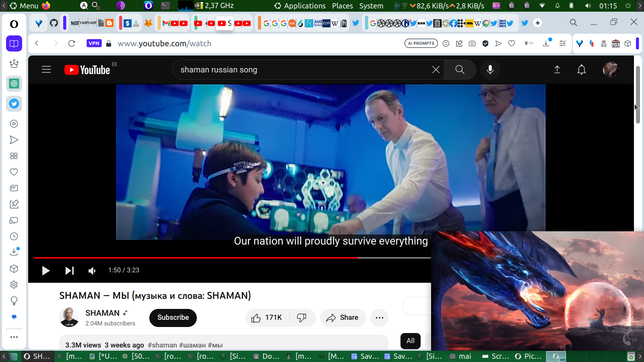Image resolution: width=644 pixels, height=362 pixels.
Task: Open the #мы hashtag link
Action: 215,345
